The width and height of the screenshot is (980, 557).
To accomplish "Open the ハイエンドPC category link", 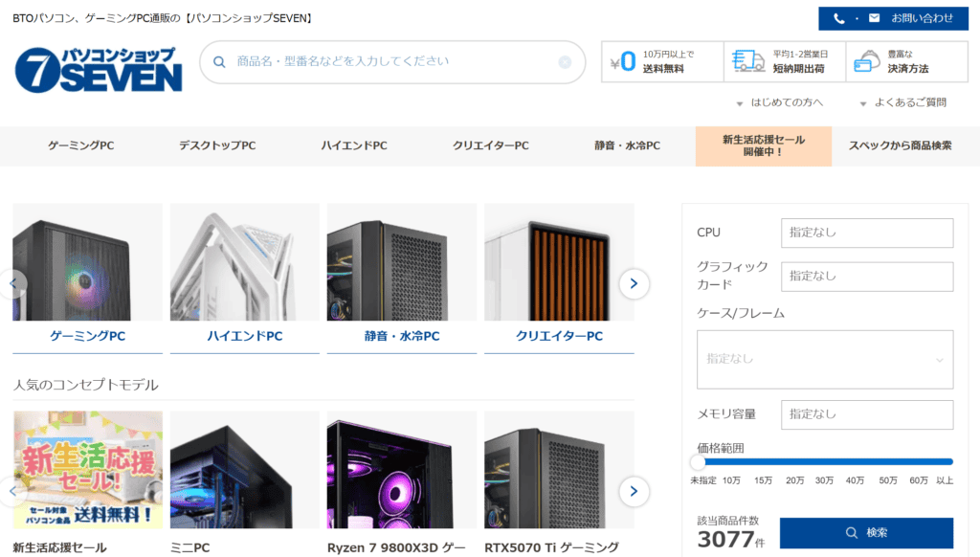I will 244,335.
